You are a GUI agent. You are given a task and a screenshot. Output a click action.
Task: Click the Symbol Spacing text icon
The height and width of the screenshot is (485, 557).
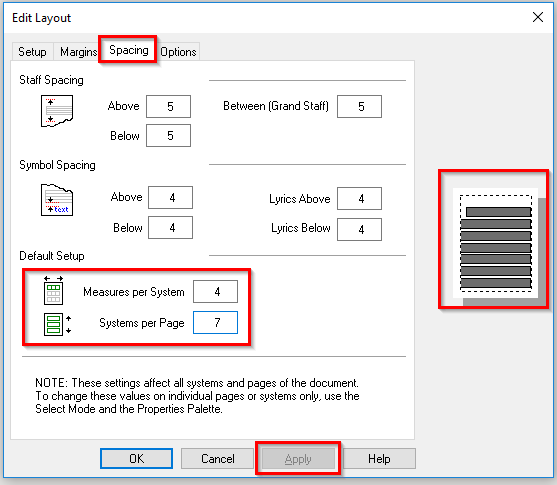click(x=57, y=200)
